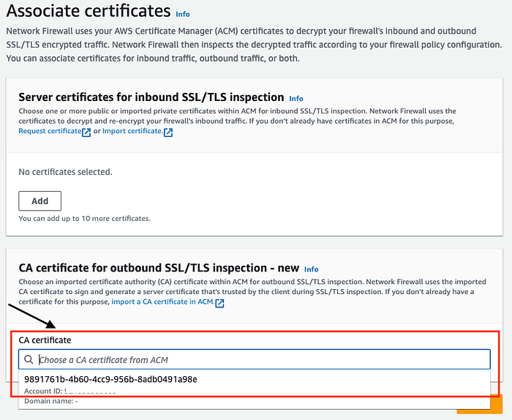512x420 pixels.
Task: Click the search magnifier icon in CA certificate field
Action: pyautogui.click(x=29, y=359)
